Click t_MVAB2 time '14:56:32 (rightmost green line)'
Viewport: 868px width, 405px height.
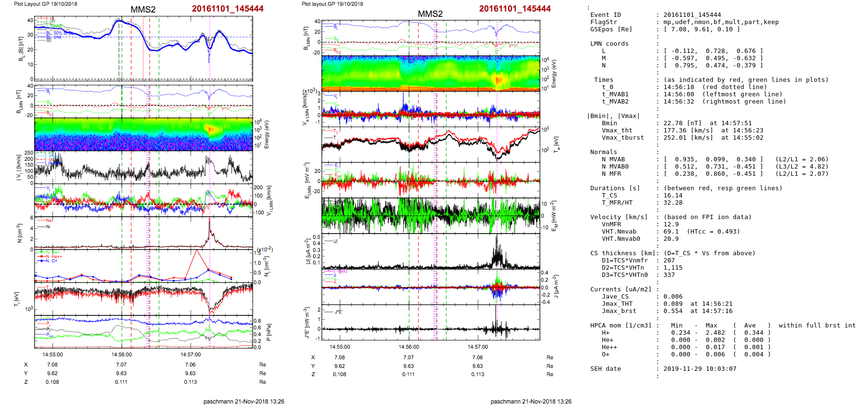coord(725,102)
